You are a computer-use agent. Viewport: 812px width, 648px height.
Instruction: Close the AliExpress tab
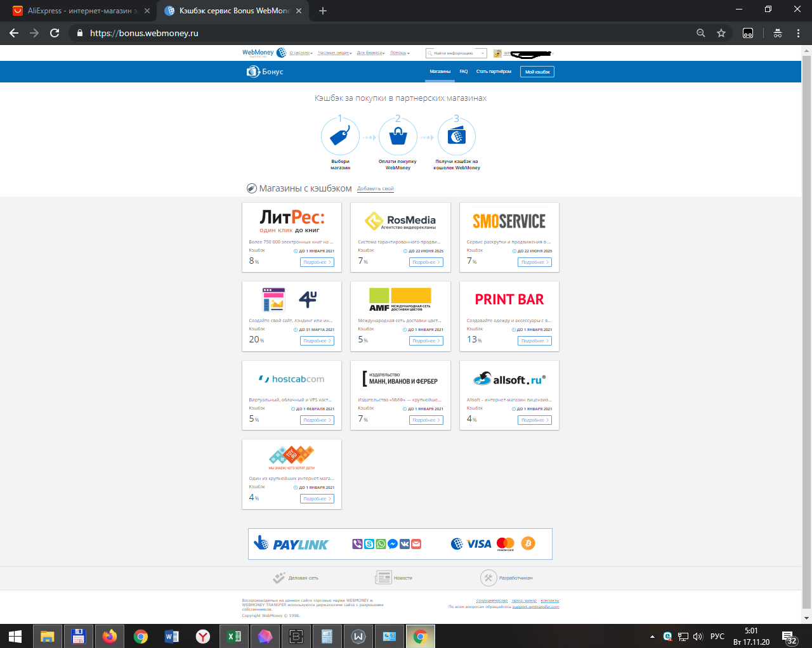(147, 11)
